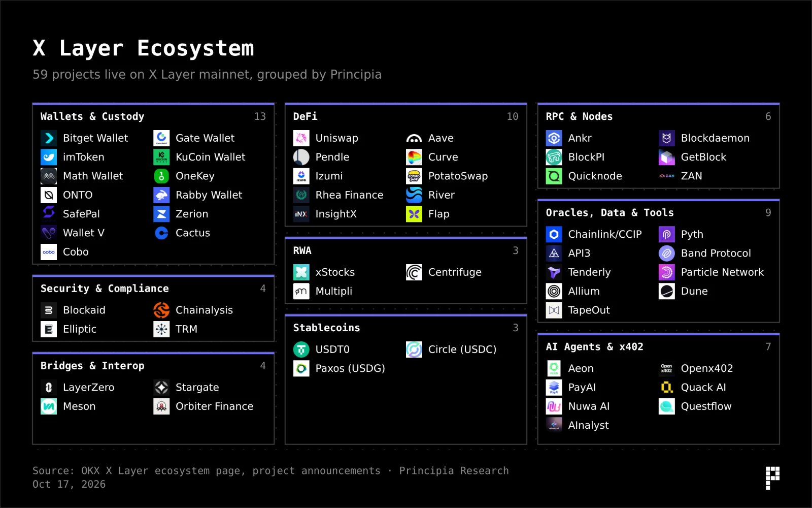Select the USDT0 teal logo
812x508 pixels.
click(x=301, y=350)
